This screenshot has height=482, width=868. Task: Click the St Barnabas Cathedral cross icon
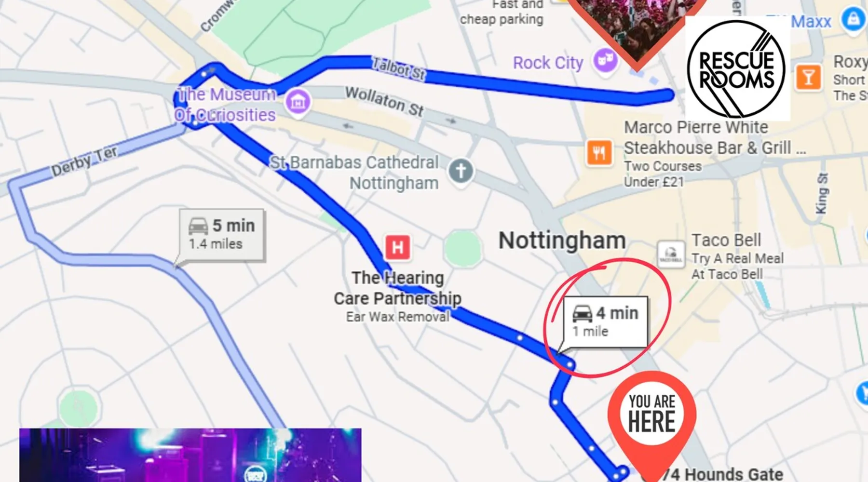click(x=461, y=171)
